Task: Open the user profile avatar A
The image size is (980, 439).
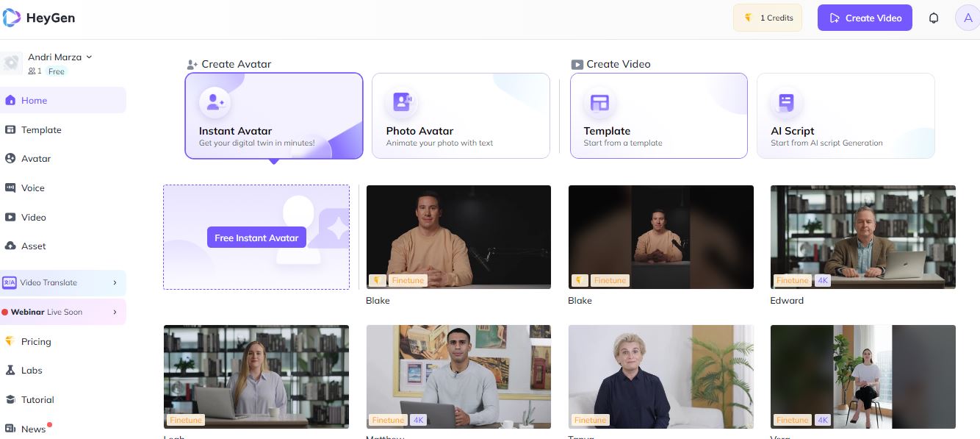Action: coord(968,18)
